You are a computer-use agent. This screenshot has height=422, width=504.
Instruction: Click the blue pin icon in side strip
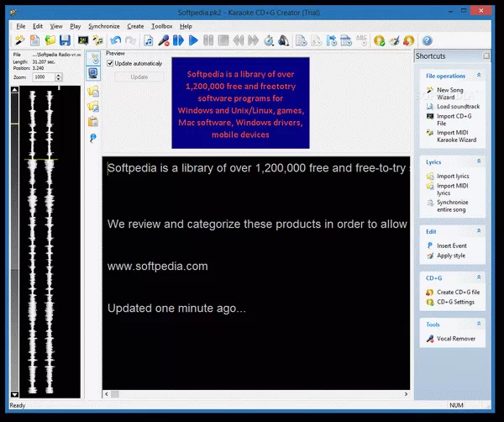pyautogui.click(x=93, y=138)
